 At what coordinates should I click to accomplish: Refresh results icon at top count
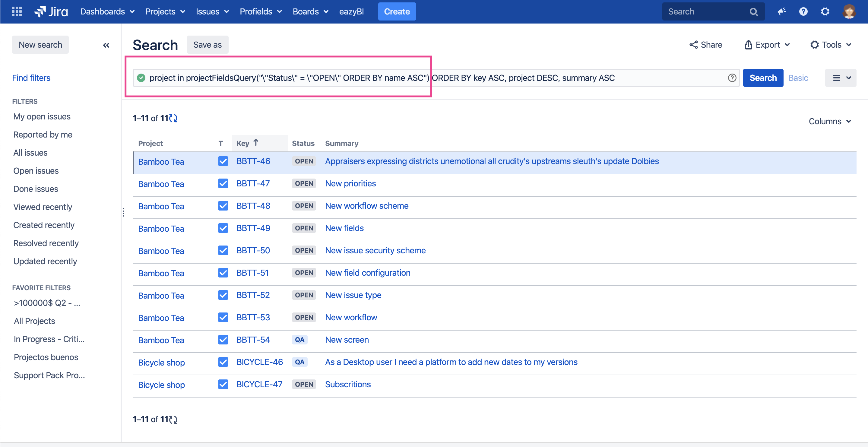click(x=173, y=118)
